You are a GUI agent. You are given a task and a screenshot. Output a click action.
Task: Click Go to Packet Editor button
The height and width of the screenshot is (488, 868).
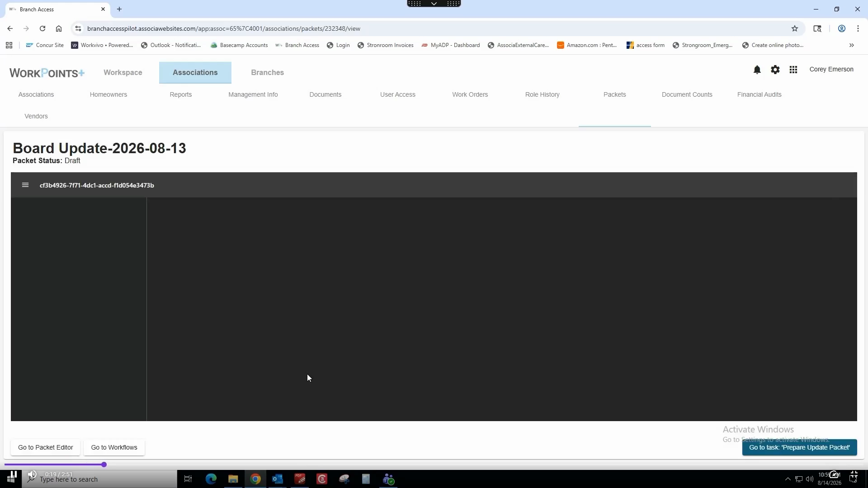click(x=45, y=447)
